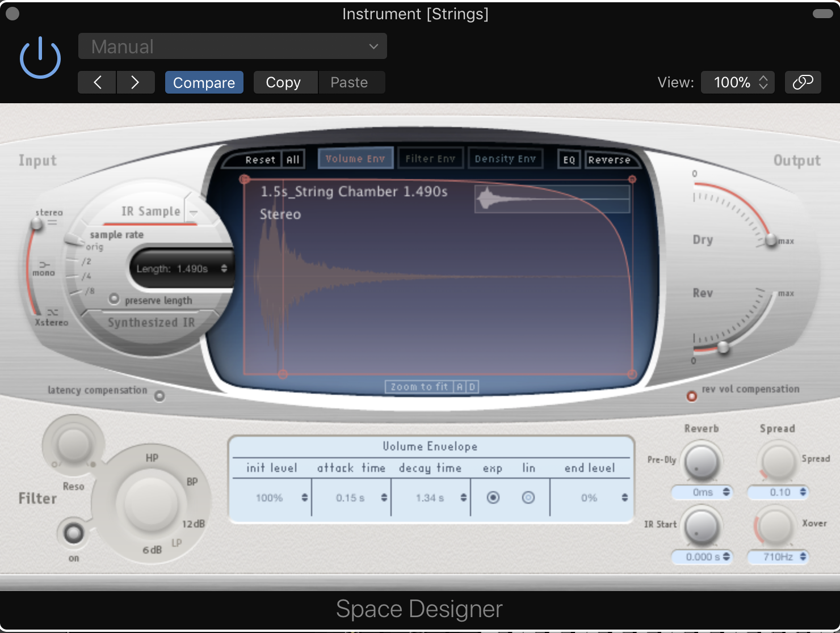
Task: Toggle rev vol compensation
Action: 691,396
